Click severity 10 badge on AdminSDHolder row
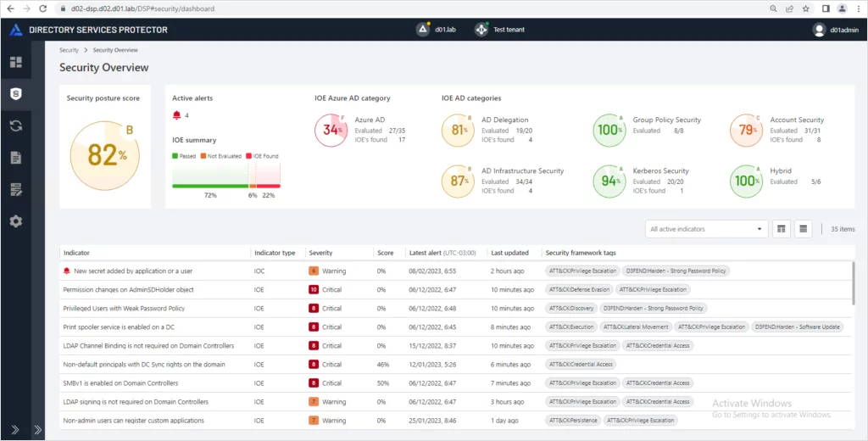 (x=314, y=290)
